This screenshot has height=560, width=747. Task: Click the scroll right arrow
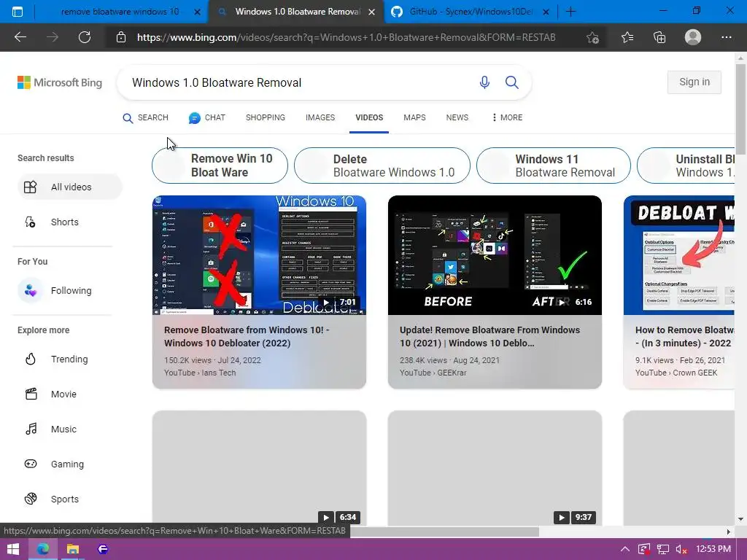pos(729,532)
